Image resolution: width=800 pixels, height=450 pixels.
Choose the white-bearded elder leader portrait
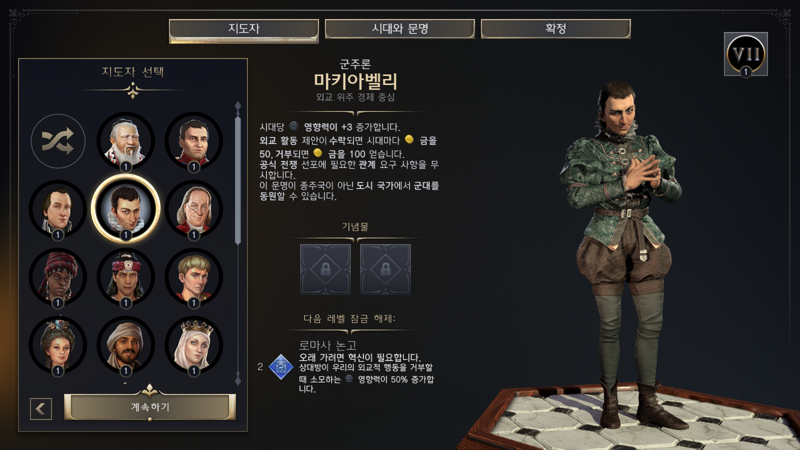coord(126,141)
